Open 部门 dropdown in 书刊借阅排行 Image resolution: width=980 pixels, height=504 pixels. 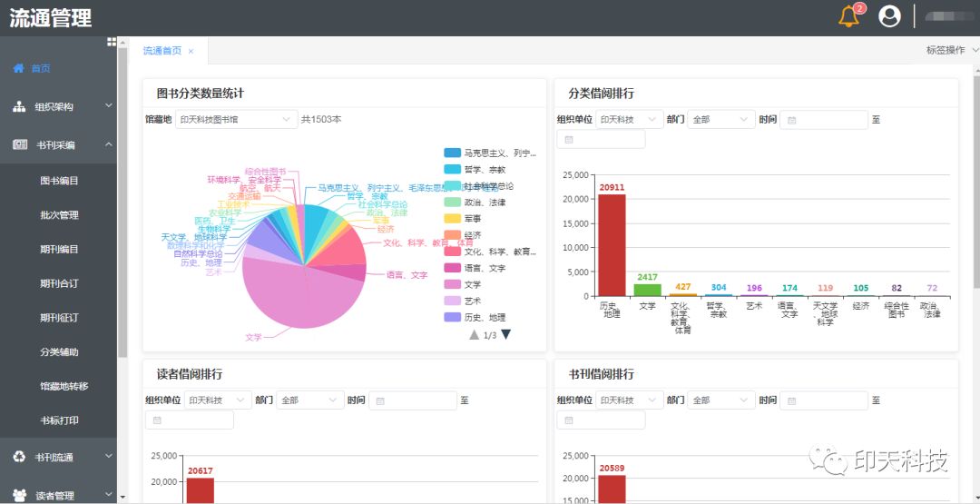tap(721, 400)
